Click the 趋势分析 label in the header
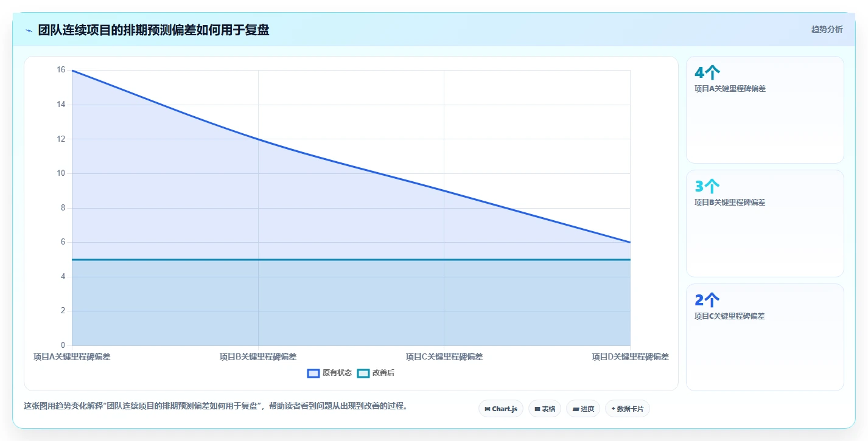Viewport: 868px width, 441px height. pos(827,29)
